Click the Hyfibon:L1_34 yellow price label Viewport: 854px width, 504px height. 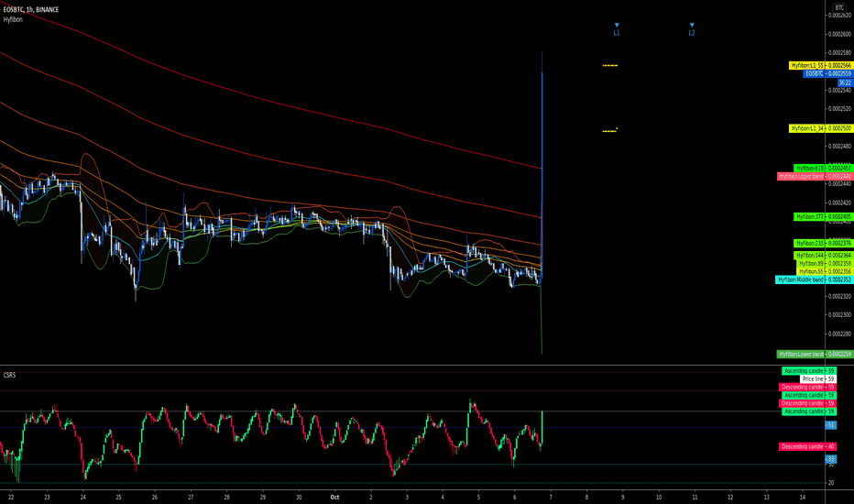(820, 128)
